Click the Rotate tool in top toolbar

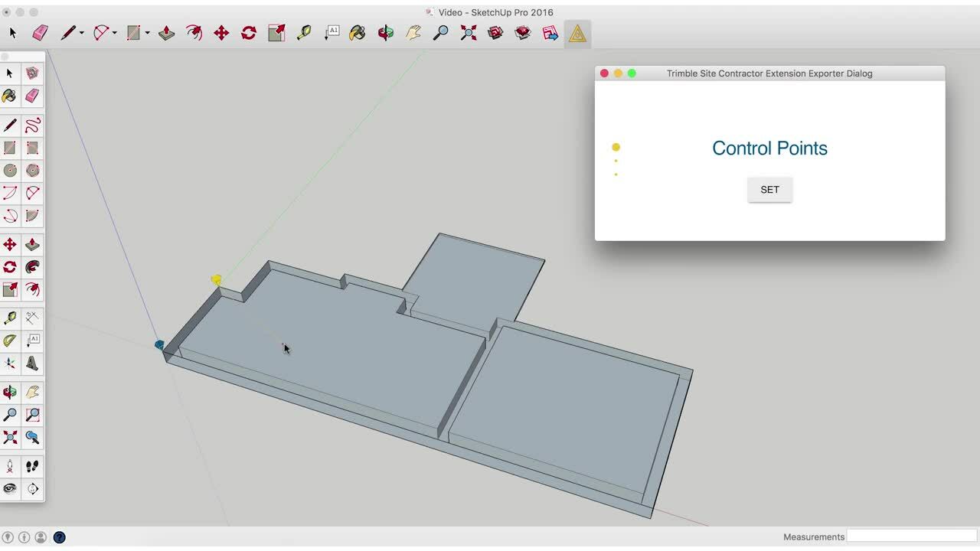click(249, 33)
